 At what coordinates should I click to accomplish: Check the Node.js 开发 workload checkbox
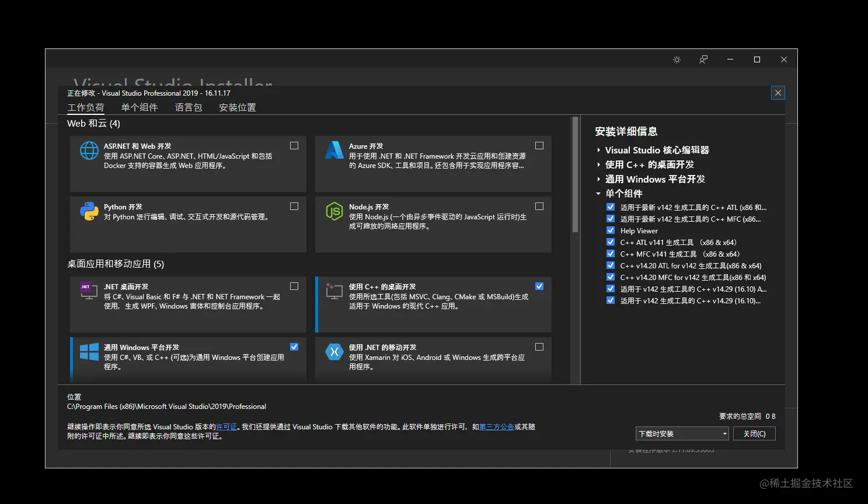[x=539, y=206]
